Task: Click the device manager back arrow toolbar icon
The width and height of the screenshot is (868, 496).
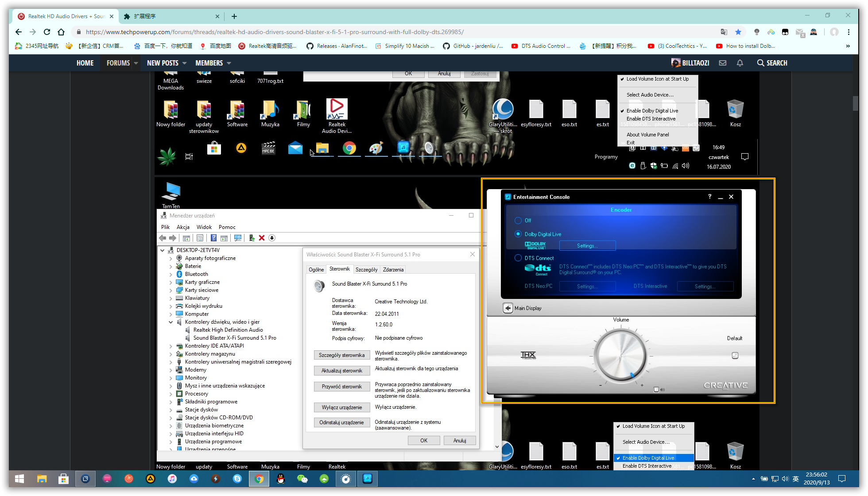Action: click(x=163, y=238)
